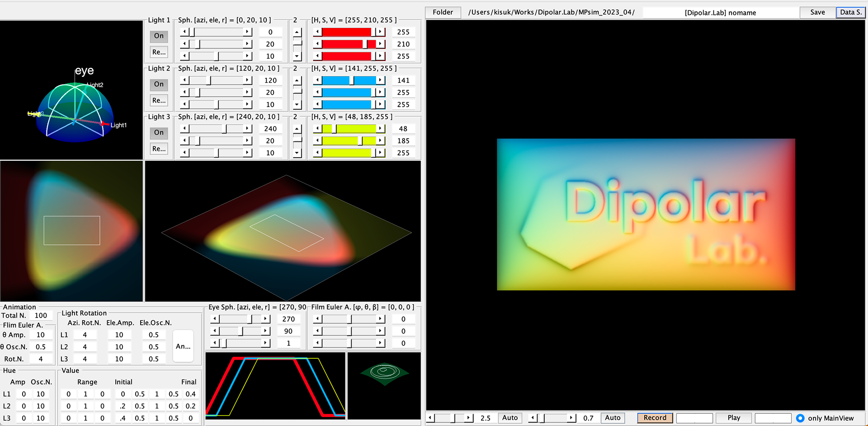Click the Save button
868x426 pixels.
817,12
